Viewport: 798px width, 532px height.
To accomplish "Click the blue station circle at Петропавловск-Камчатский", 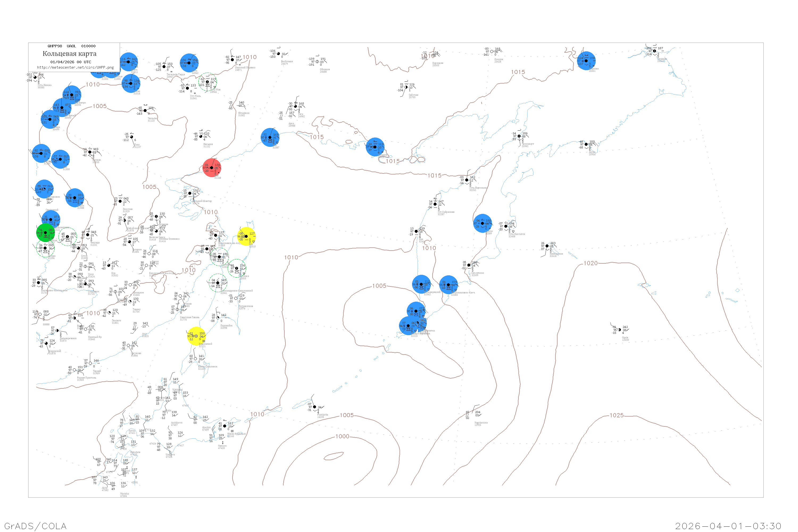I will click(x=448, y=285).
